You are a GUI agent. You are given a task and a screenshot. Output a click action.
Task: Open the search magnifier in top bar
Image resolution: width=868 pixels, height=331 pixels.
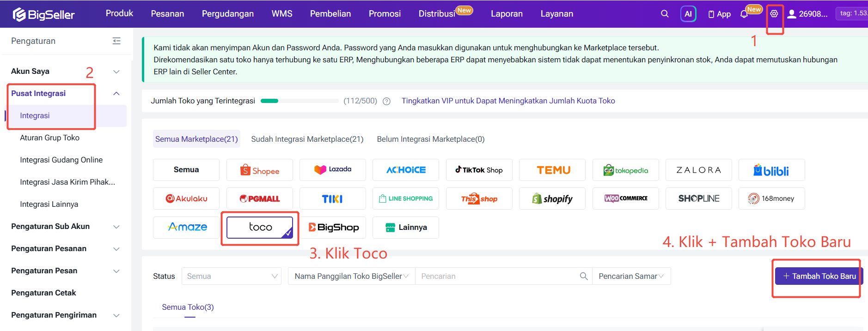[x=665, y=14]
